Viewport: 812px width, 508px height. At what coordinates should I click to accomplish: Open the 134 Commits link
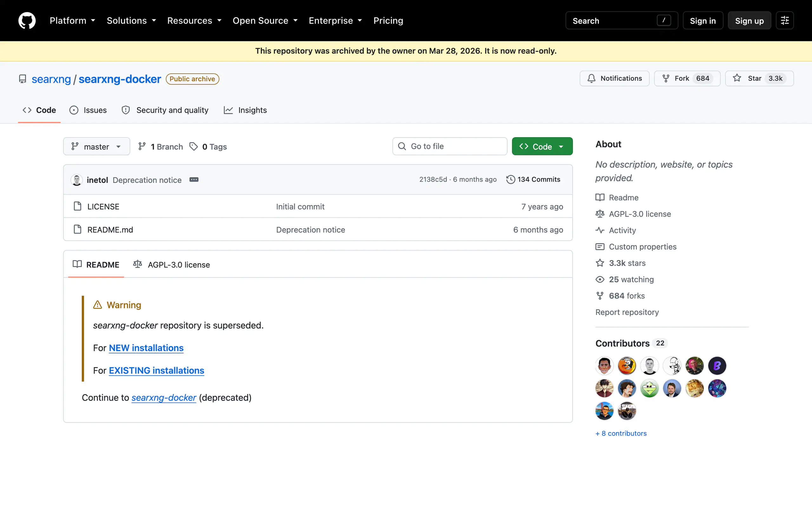(533, 179)
